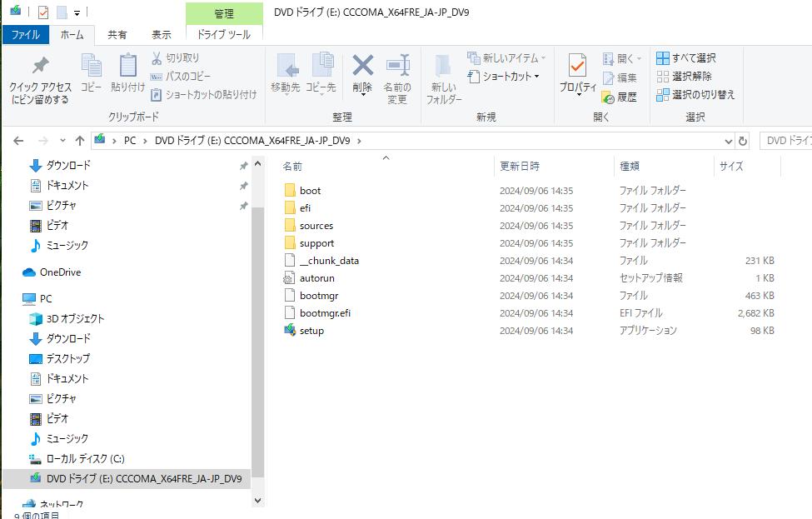812x519 pixels.
Task: Click Rename (名前の変更) icon
Action: pos(398,66)
